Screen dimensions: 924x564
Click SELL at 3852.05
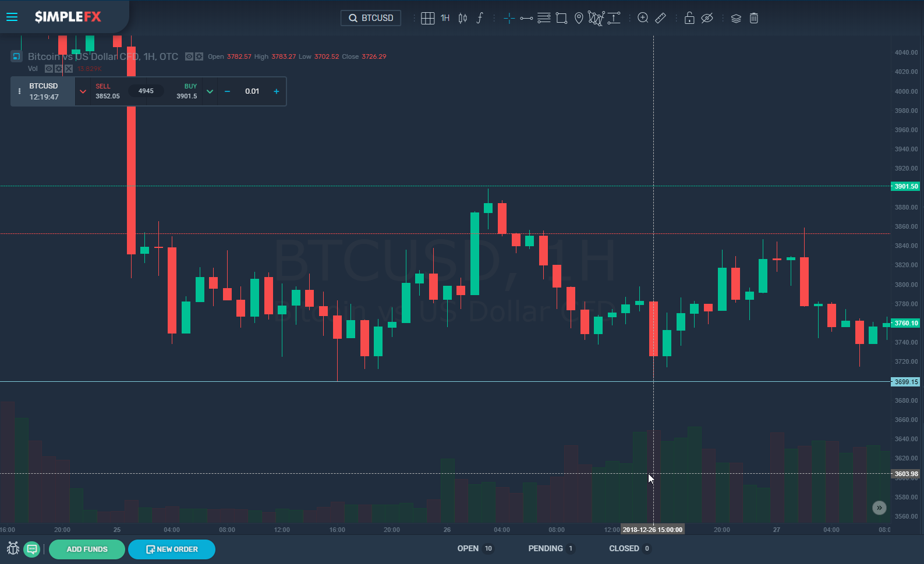coord(108,91)
